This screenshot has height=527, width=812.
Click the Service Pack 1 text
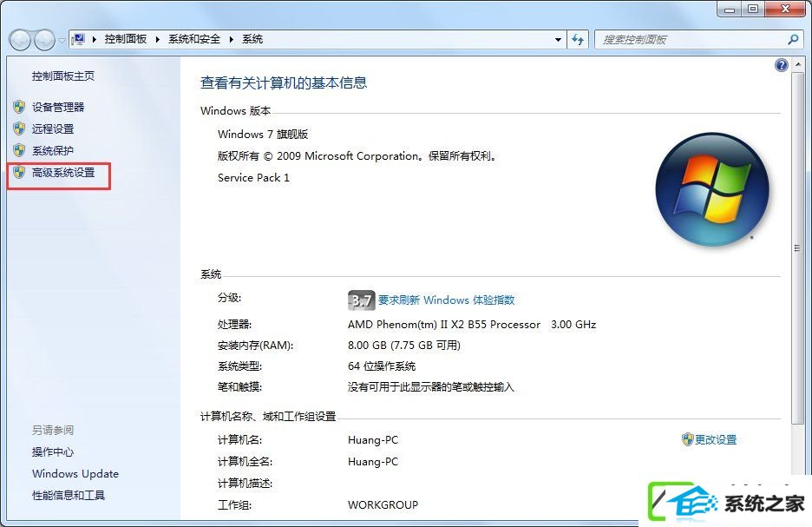pyautogui.click(x=253, y=178)
